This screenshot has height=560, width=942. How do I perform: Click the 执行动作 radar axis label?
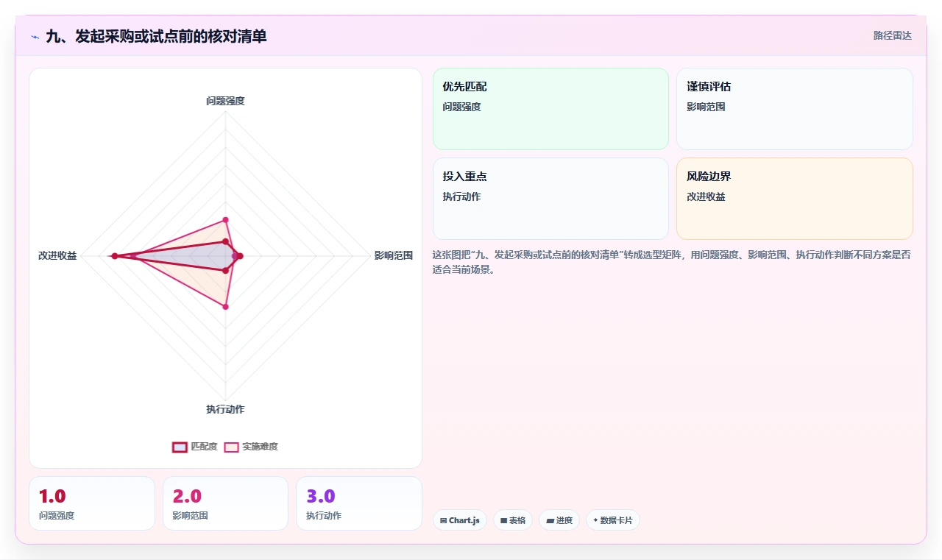tap(225, 409)
